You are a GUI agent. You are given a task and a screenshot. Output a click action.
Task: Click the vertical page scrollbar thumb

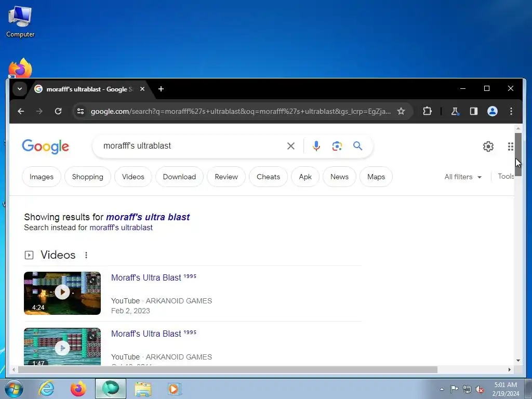[518, 154]
